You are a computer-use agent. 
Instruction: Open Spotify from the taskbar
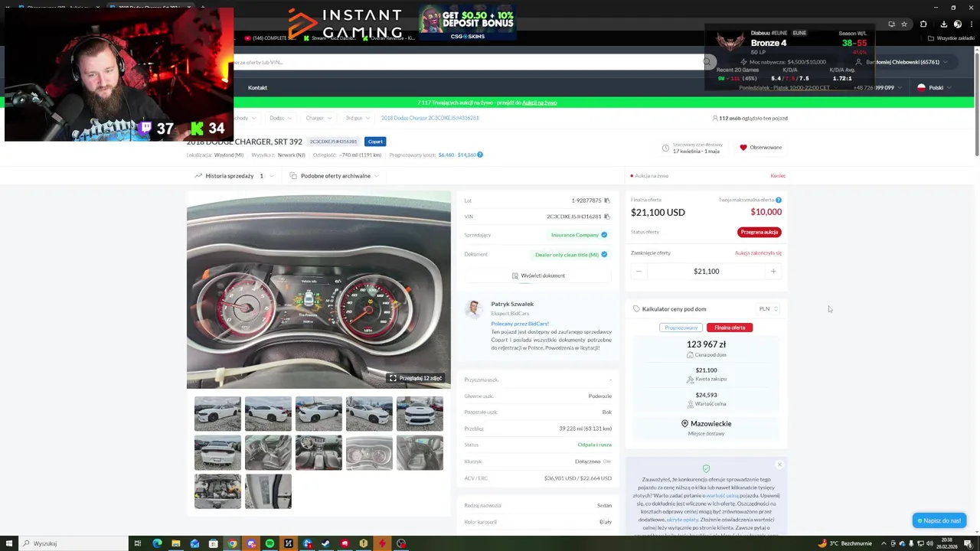click(x=269, y=543)
